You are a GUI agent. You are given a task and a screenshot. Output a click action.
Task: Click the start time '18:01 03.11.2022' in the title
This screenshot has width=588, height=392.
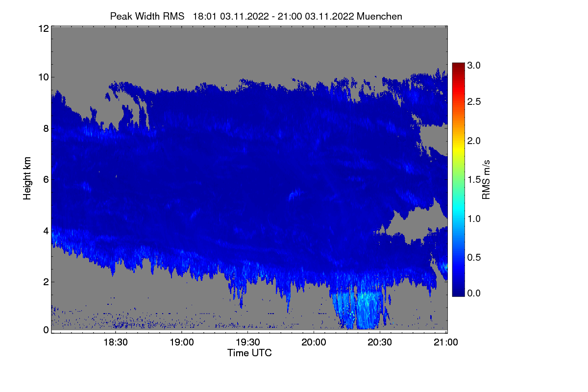[x=230, y=16]
